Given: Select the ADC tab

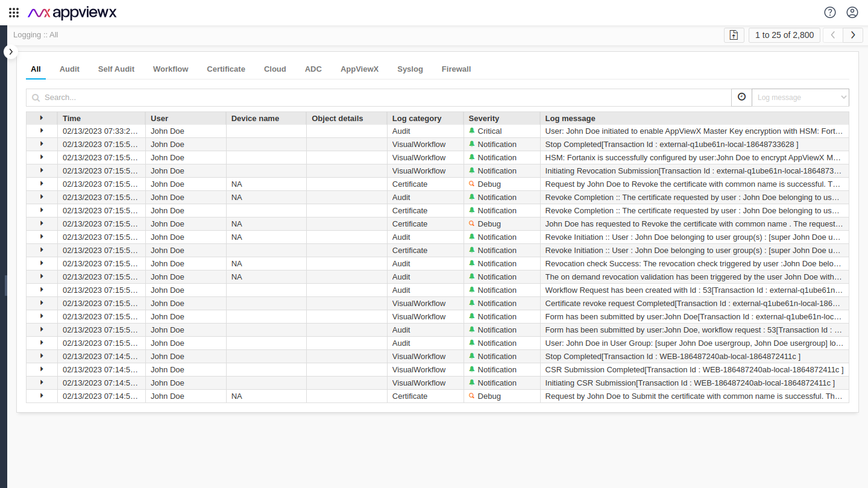Looking at the screenshot, I should pyautogui.click(x=313, y=69).
